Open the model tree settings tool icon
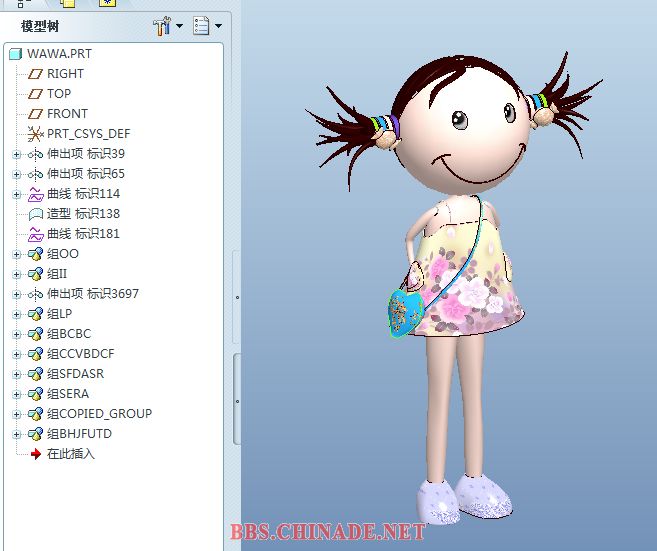Image resolution: width=657 pixels, height=551 pixels. (162, 27)
